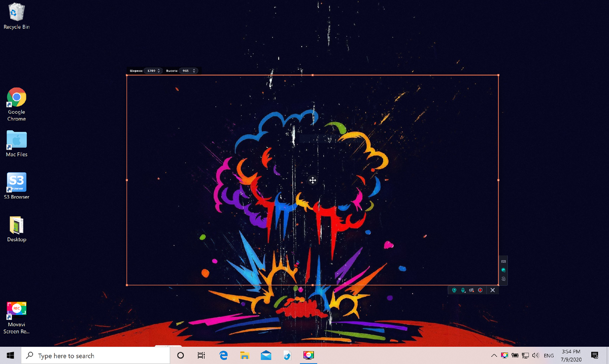Click the top-middle capture frame handle
The height and width of the screenshot is (364, 609).
[313, 75]
